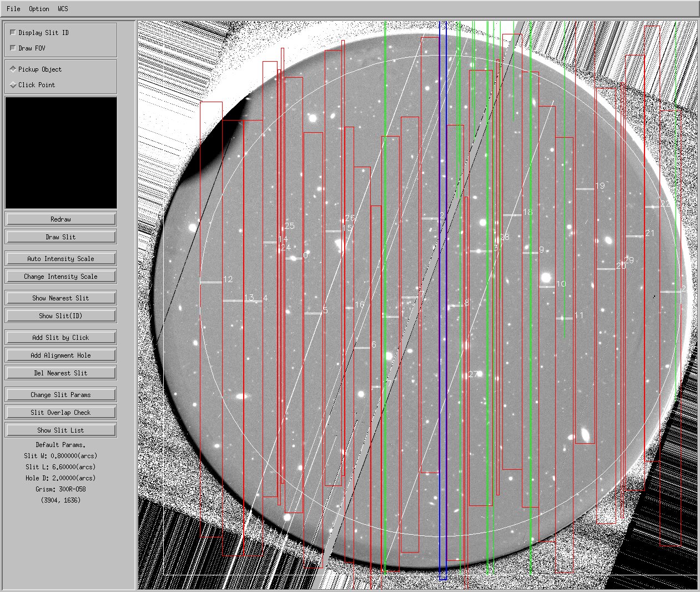Click slit label 11 on the image
The image size is (700, 592).
[579, 315]
